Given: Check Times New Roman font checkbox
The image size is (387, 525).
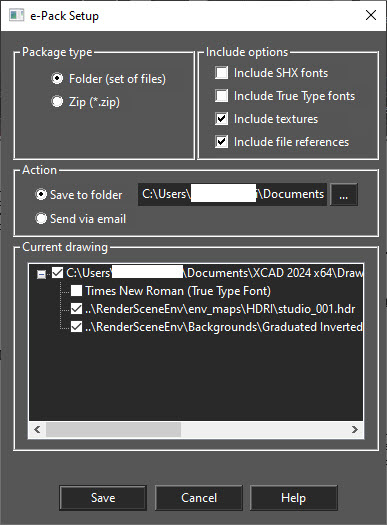Looking at the screenshot, I should (76, 291).
